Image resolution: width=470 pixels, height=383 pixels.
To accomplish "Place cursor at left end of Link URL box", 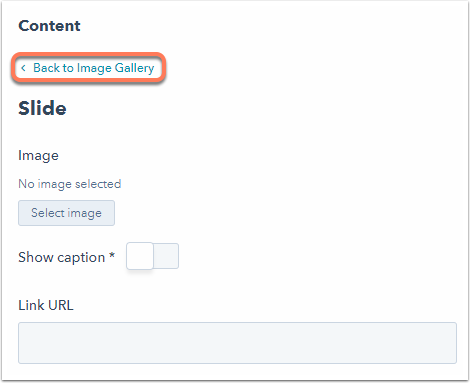I will [25, 343].
